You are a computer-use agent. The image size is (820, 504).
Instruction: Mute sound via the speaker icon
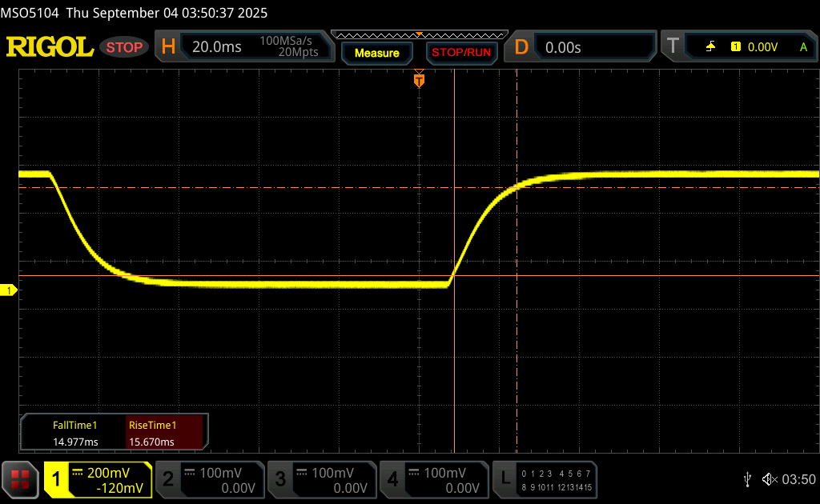769,479
